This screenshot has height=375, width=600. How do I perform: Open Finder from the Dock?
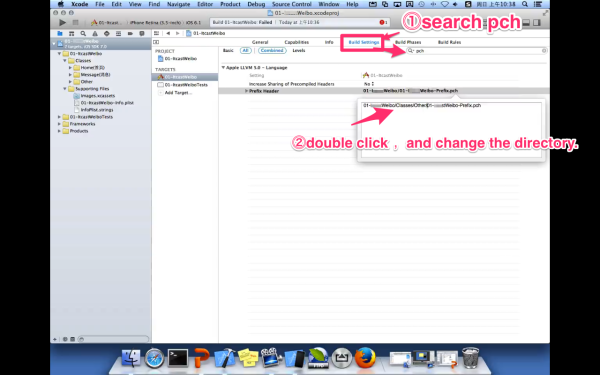click(130, 358)
